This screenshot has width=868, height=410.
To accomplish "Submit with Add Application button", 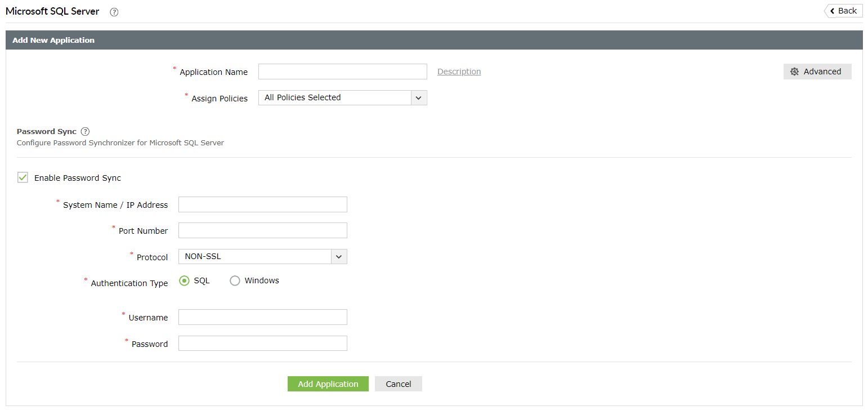I will (328, 384).
